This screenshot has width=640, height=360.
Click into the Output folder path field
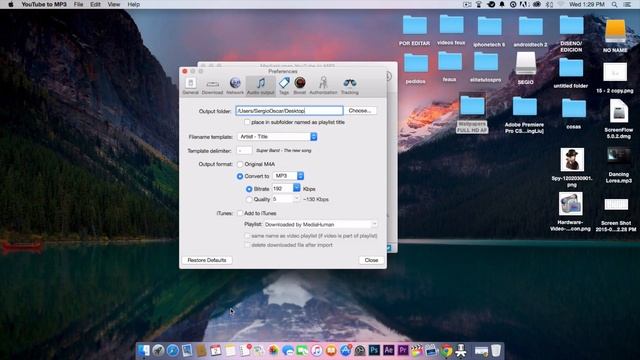289,111
